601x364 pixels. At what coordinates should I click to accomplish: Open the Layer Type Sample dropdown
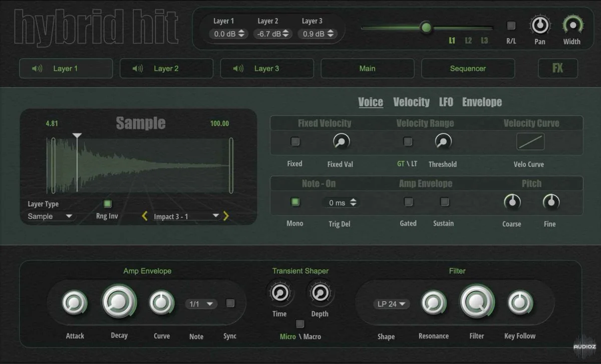coord(51,216)
